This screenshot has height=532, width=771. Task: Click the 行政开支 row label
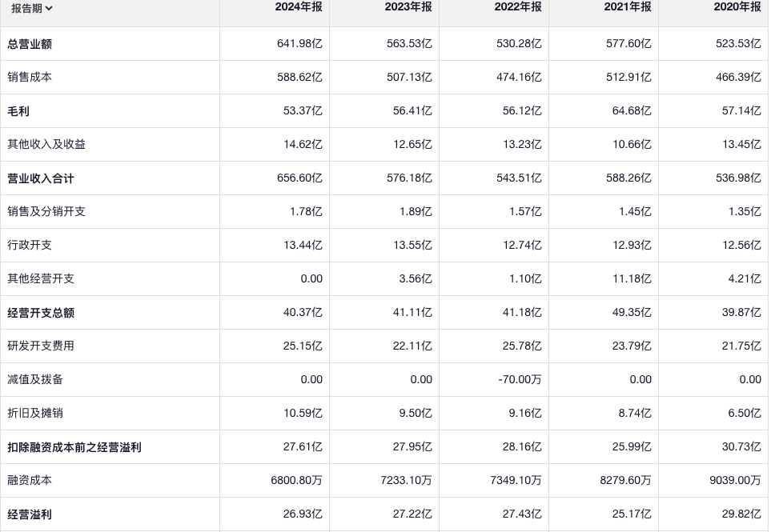[30, 246]
